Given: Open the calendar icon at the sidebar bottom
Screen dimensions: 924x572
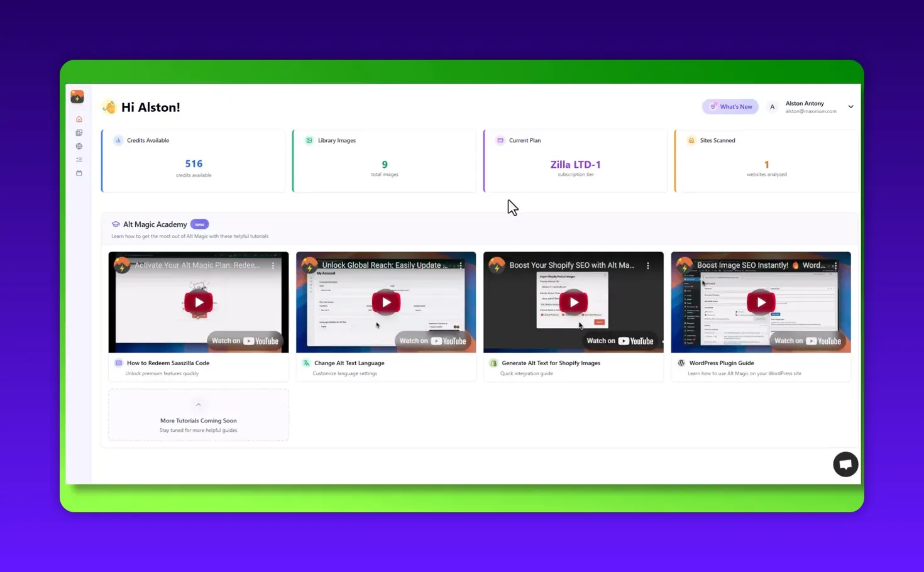Looking at the screenshot, I should [79, 173].
